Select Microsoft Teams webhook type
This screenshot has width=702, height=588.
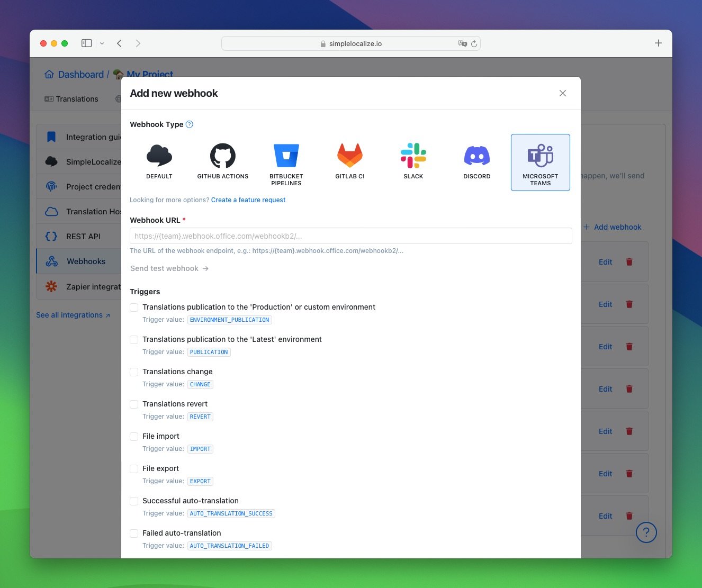(x=541, y=162)
